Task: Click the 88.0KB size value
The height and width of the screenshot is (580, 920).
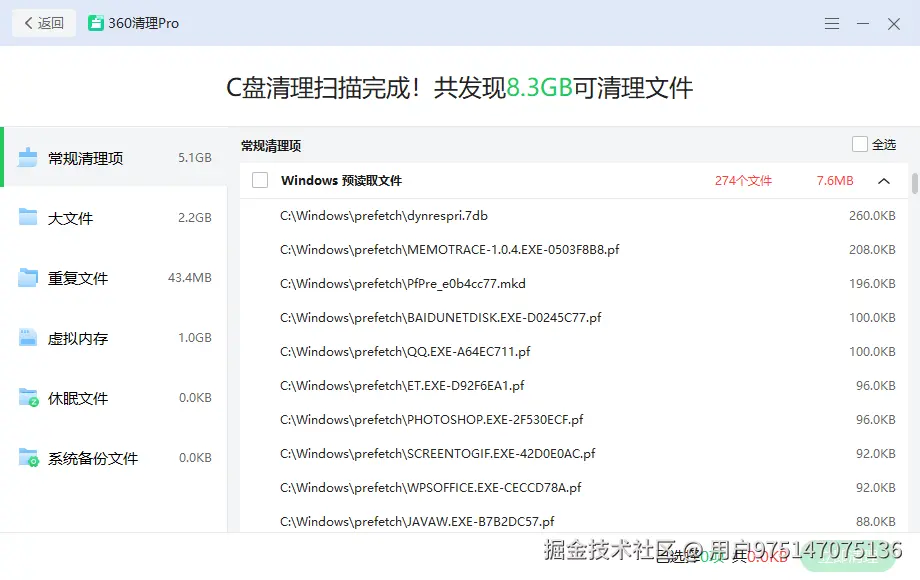Action: (x=875, y=521)
